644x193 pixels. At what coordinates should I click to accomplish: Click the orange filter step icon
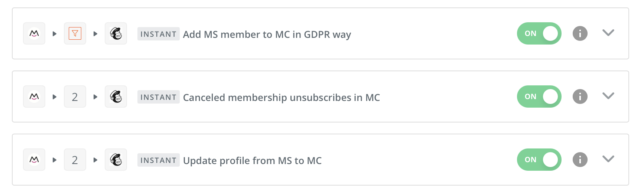pyautogui.click(x=75, y=33)
